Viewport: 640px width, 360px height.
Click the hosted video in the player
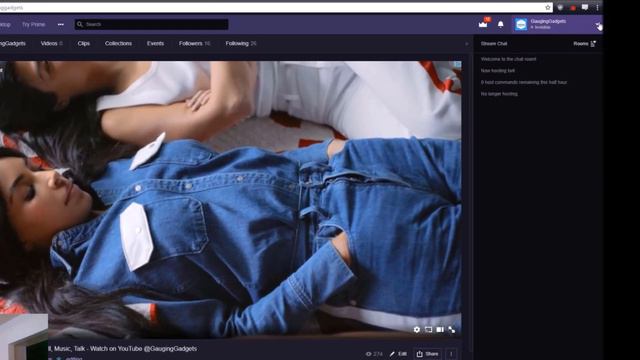click(231, 199)
